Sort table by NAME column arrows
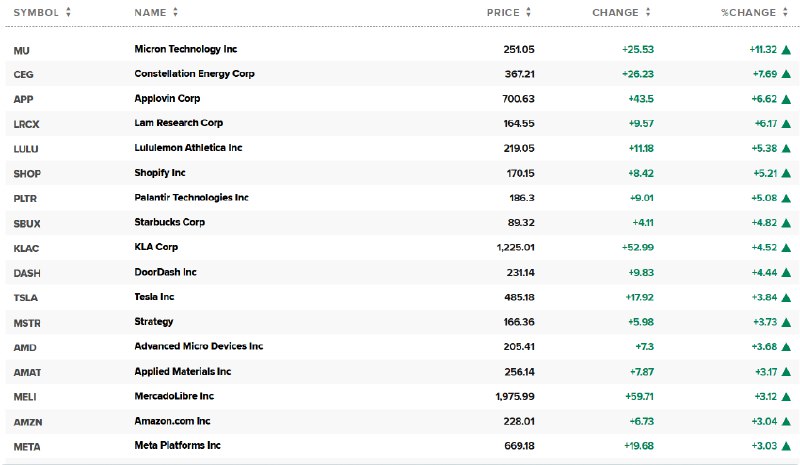This screenshot has width=800, height=465. point(176,12)
